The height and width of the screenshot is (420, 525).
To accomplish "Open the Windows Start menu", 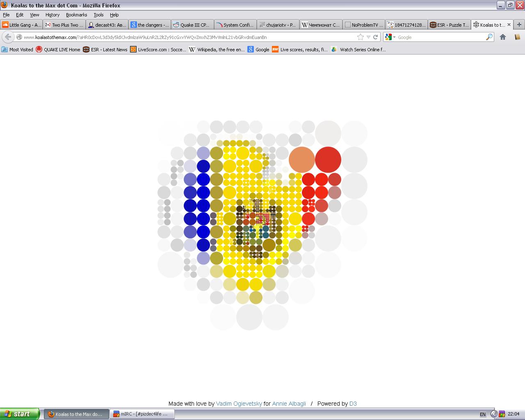I will tap(19, 414).
